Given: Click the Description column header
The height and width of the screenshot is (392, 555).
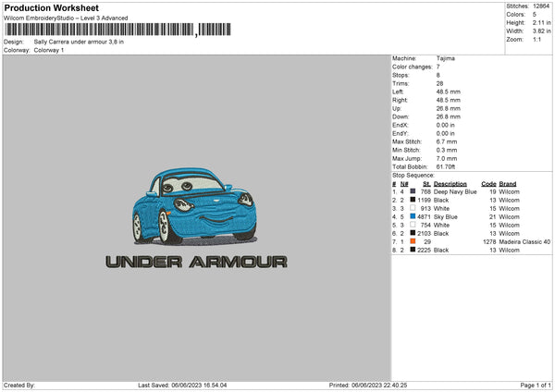Looking at the screenshot, I should point(450,184).
